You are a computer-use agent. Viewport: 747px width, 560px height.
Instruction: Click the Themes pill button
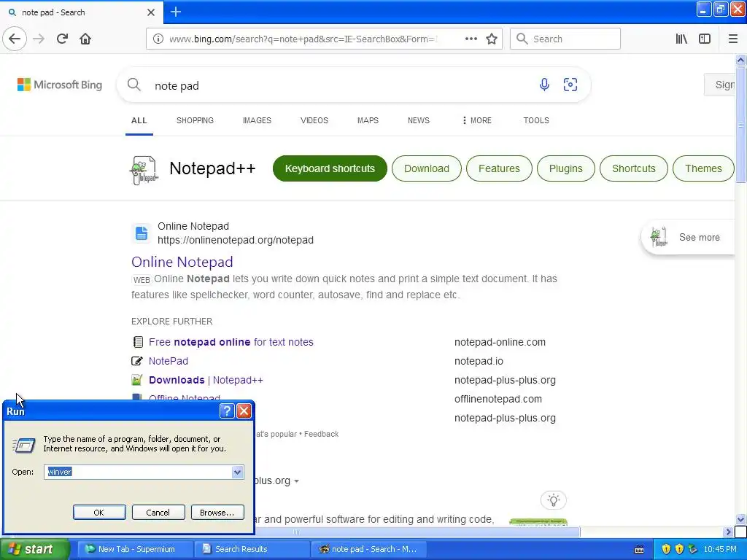pyautogui.click(x=703, y=168)
